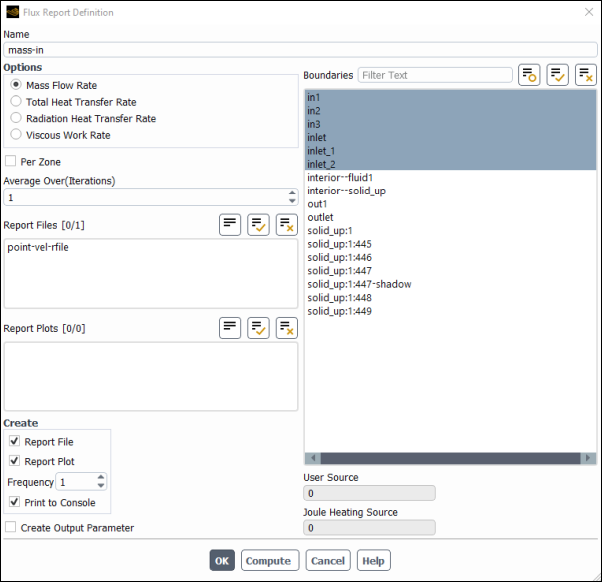Select boundary solid_up:1:447-shadow
602x582 pixels.
click(450, 284)
